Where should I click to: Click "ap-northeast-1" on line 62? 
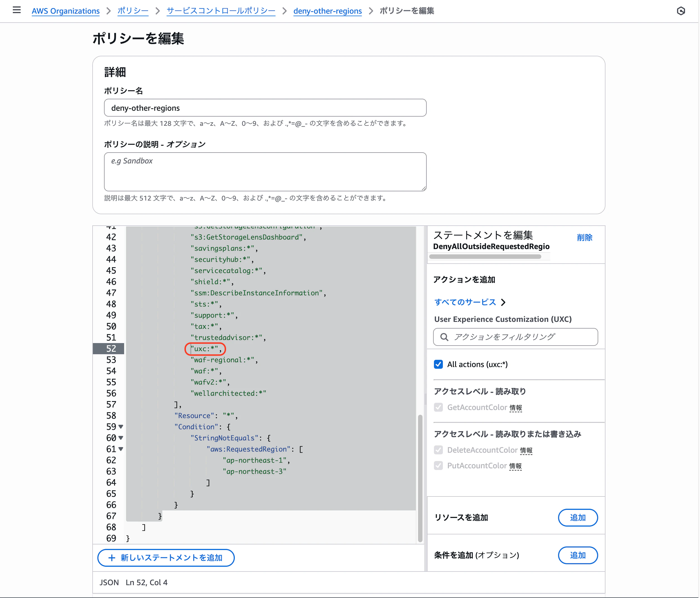[254, 460]
